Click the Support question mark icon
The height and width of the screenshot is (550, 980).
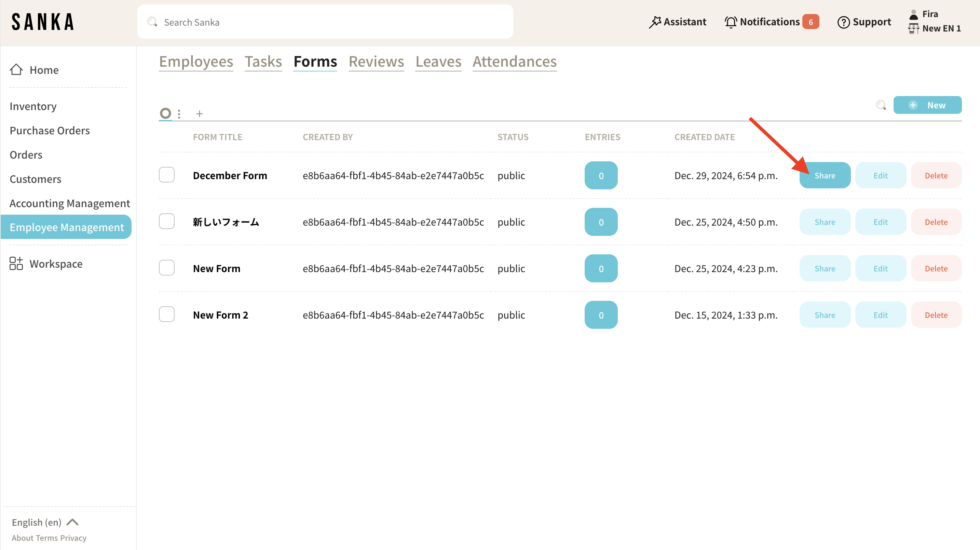click(x=843, y=22)
